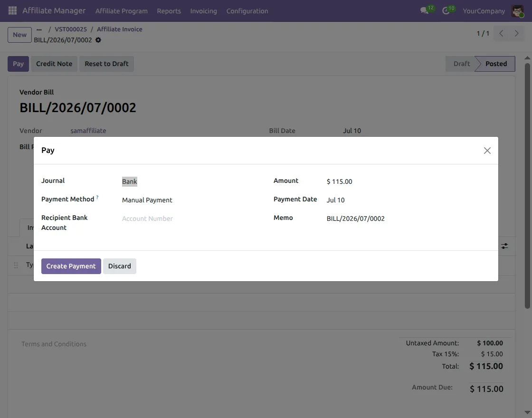Open the Configuration menu
Viewport: 532px width, 418px height.
[247, 11]
